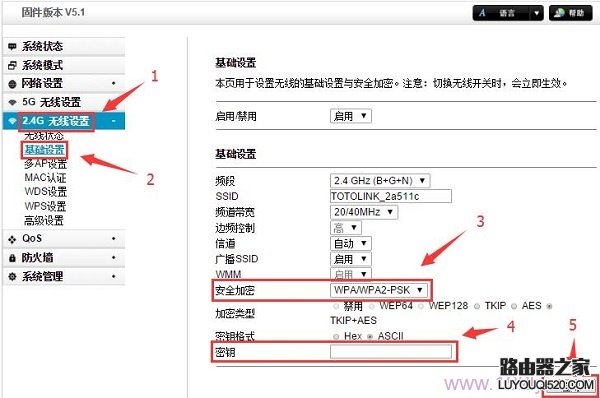Expand the 系统管理 menu
The height and width of the screenshot is (398, 600).
coord(64,276)
